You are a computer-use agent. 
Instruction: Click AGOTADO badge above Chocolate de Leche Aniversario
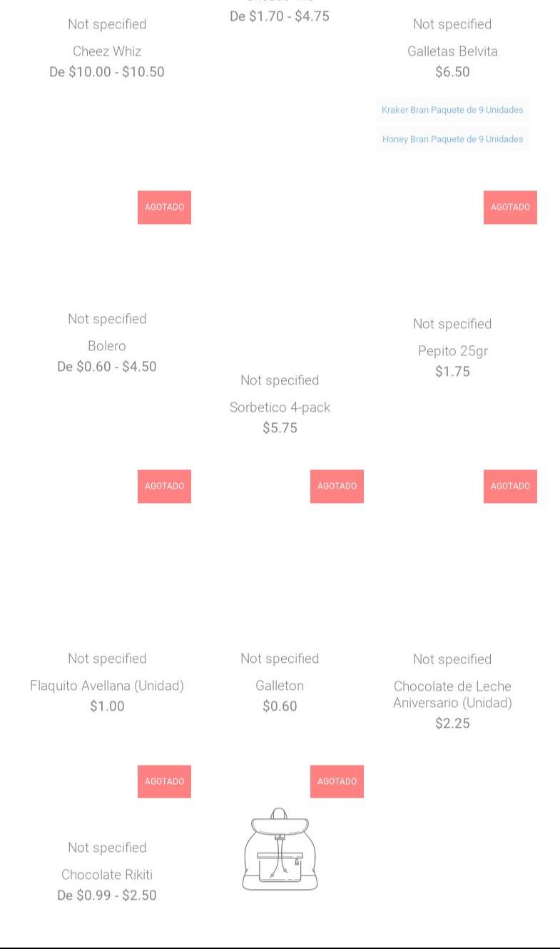[510, 487]
